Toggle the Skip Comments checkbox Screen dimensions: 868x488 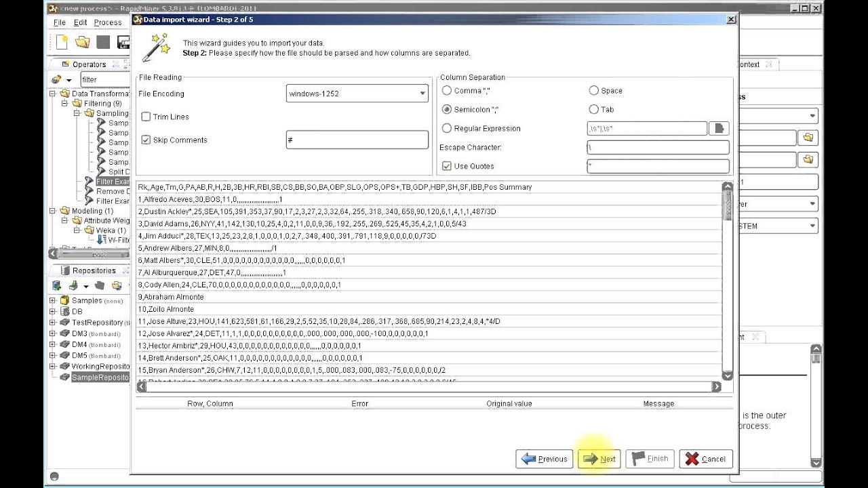tap(146, 140)
